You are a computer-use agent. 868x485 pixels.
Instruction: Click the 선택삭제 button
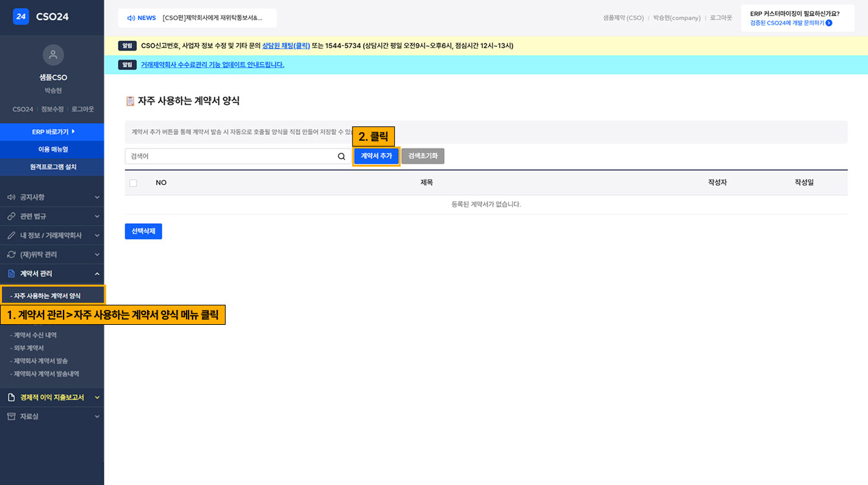143,231
